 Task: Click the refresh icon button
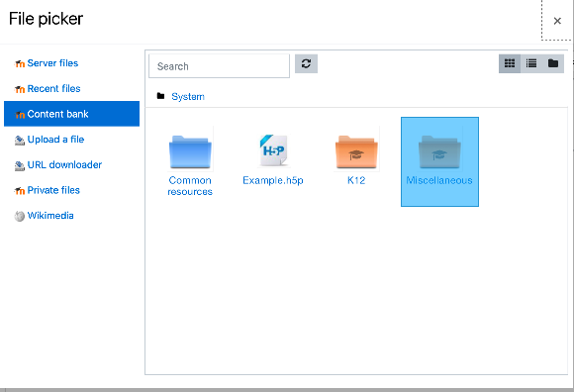pos(306,63)
